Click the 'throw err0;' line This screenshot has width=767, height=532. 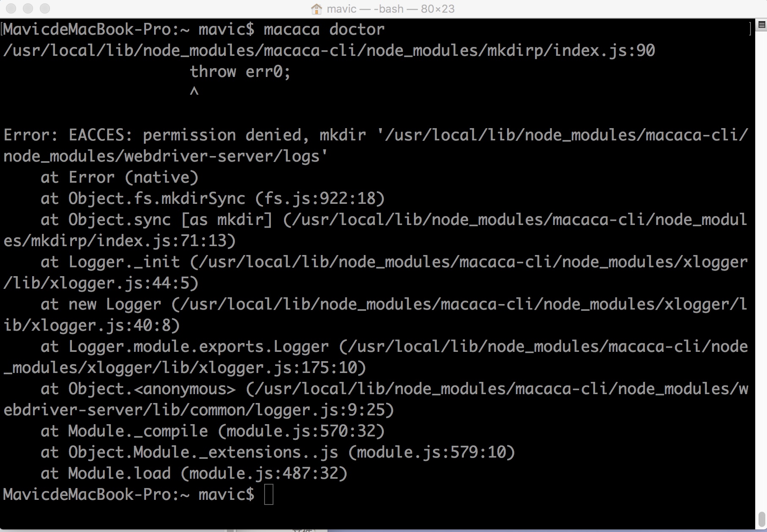pyautogui.click(x=240, y=71)
